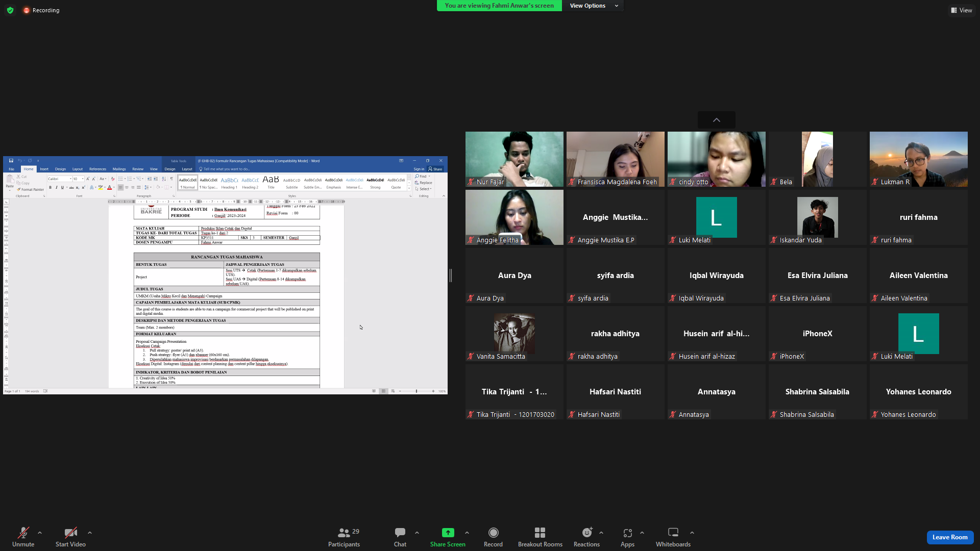Open the Mailings tab in Word
The width and height of the screenshot is (980, 551).
point(119,169)
